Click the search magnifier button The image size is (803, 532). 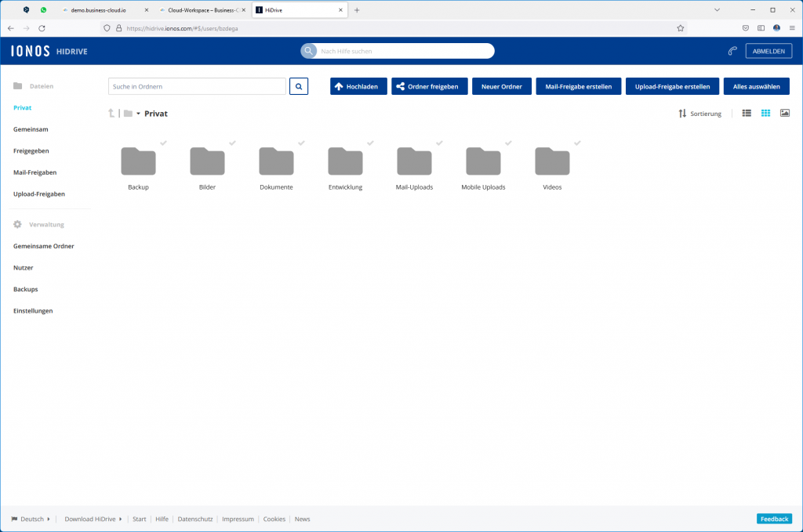[x=299, y=86]
